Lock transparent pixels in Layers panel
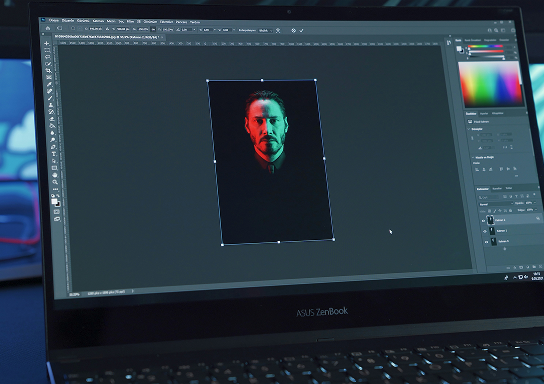This screenshot has width=544, height=384. click(489, 211)
